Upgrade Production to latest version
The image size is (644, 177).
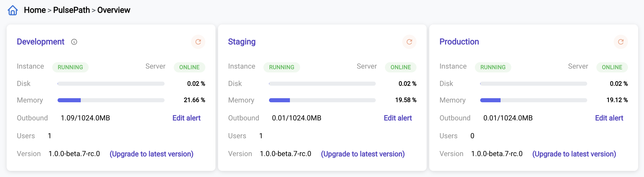pos(574,154)
